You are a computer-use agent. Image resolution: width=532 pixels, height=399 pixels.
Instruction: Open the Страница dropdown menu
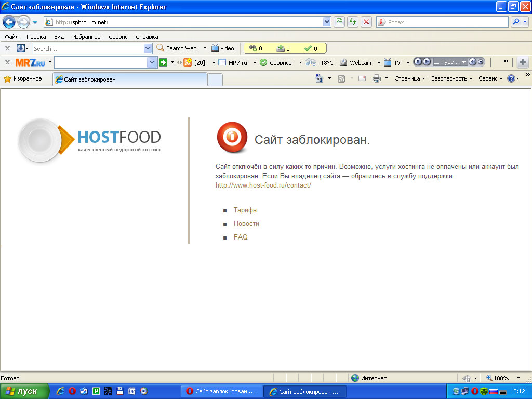(x=409, y=79)
